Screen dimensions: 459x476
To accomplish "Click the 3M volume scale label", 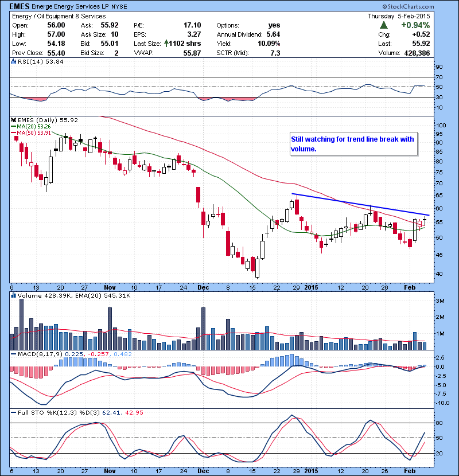I will (x=440, y=301).
